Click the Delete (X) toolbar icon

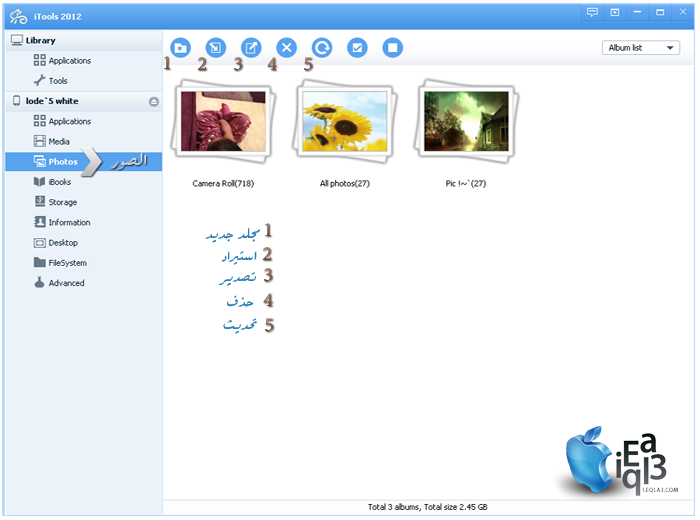[x=286, y=47]
